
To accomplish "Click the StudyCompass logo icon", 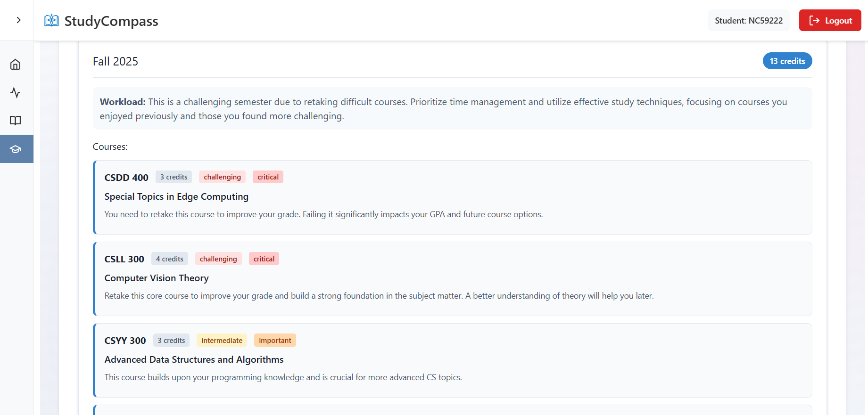I will pyautogui.click(x=51, y=21).
